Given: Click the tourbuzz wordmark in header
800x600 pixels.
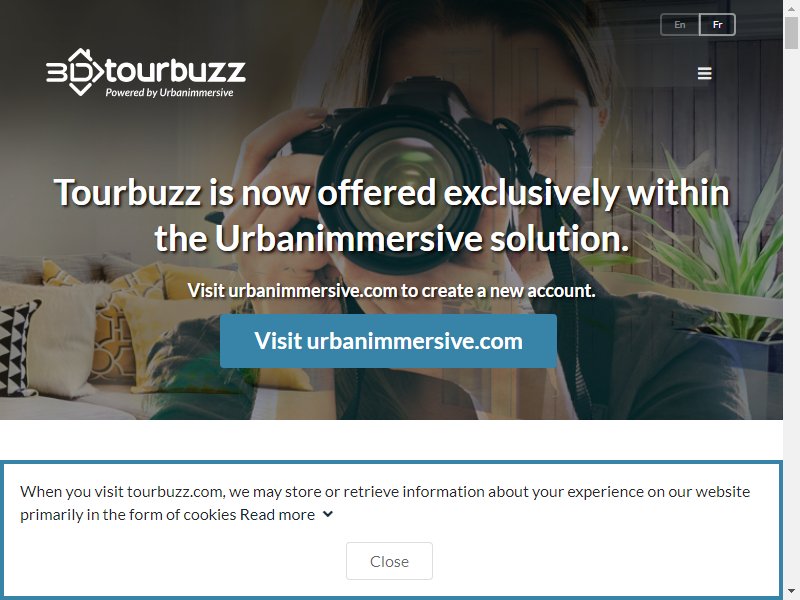Looking at the screenshot, I should coord(175,71).
